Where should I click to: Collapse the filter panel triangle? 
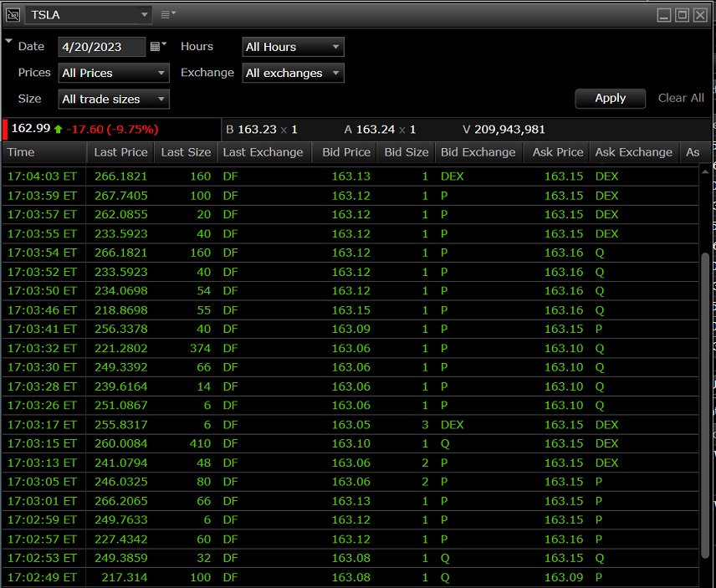coord(8,41)
